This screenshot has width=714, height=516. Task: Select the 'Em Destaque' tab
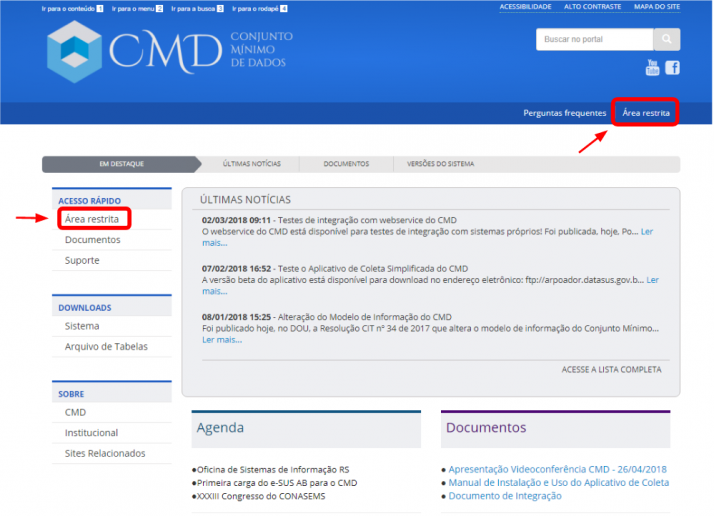pyautogui.click(x=121, y=164)
